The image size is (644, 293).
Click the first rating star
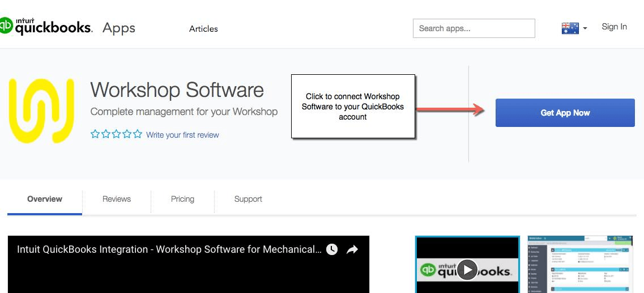95,134
